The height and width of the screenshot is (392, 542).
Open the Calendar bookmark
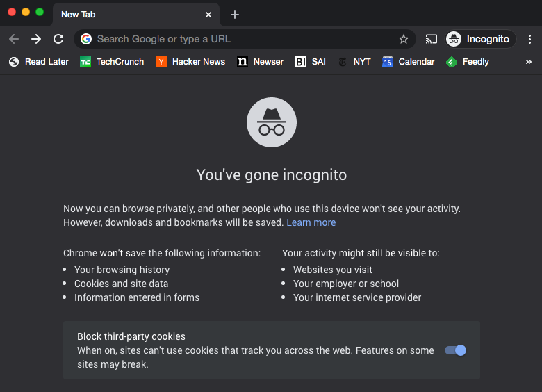[409, 62]
